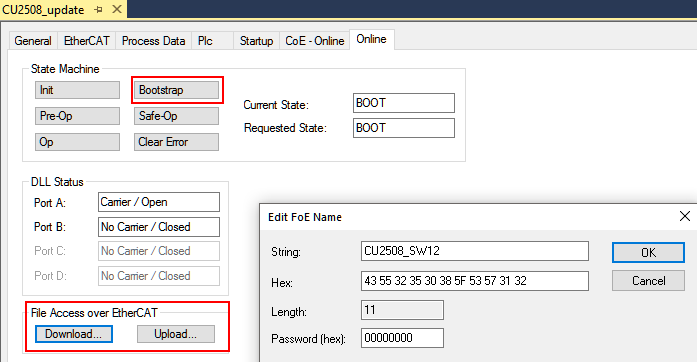Open the CoE - Online tab
The height and width of the screenshot is (362, 697).
click(315, 41)
